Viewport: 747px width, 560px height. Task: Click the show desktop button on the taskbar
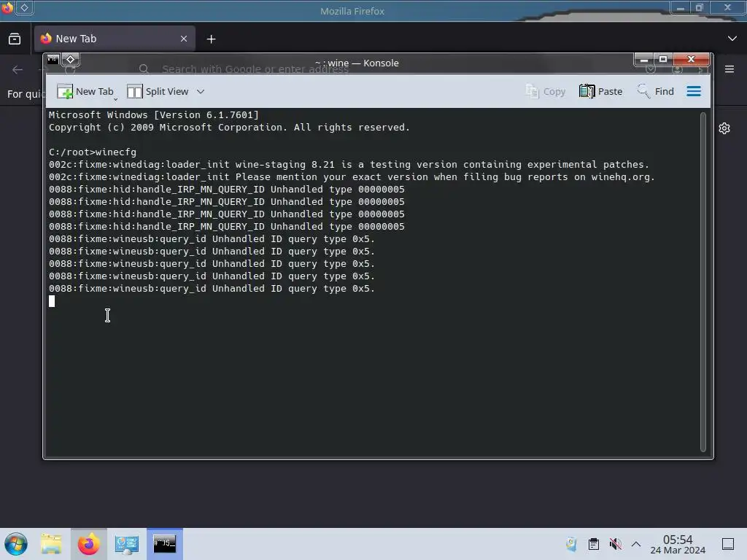tap(728, 544)
